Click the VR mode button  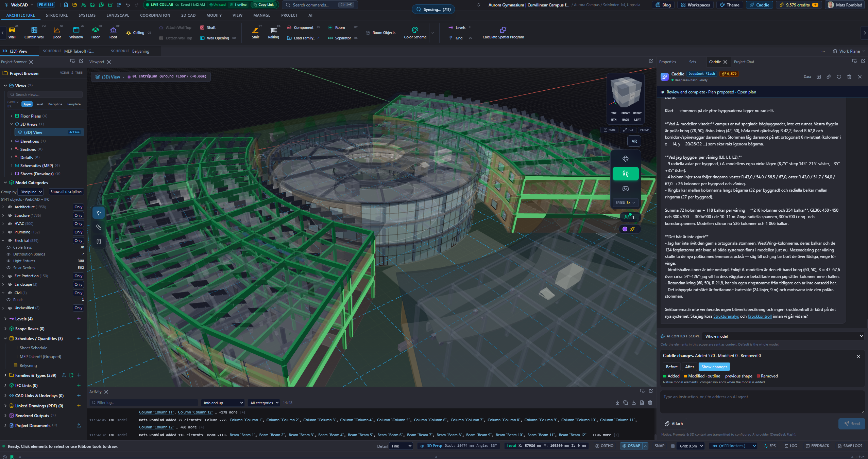tap(634, 141)
